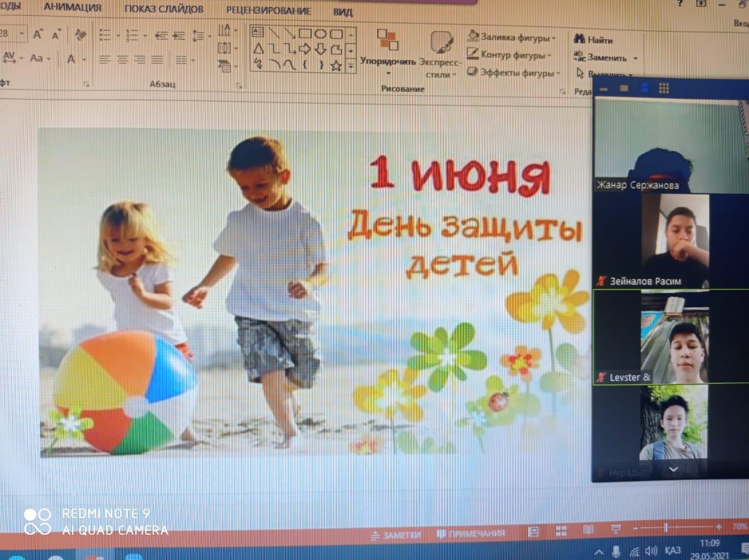Click the ҚАЗ keyboard language indicator

pos(673,550)
